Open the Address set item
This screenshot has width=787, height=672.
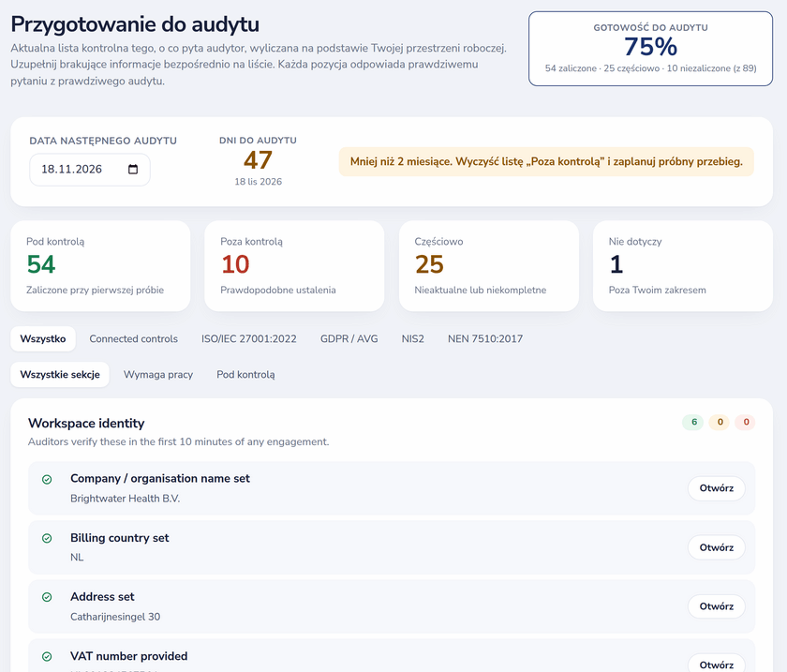click(716, 606)
